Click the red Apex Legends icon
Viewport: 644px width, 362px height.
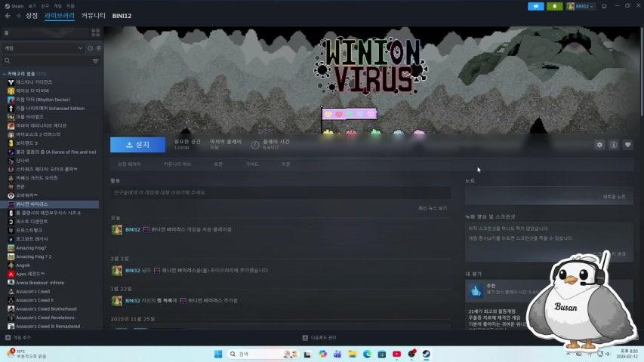[x=11, y=274]
